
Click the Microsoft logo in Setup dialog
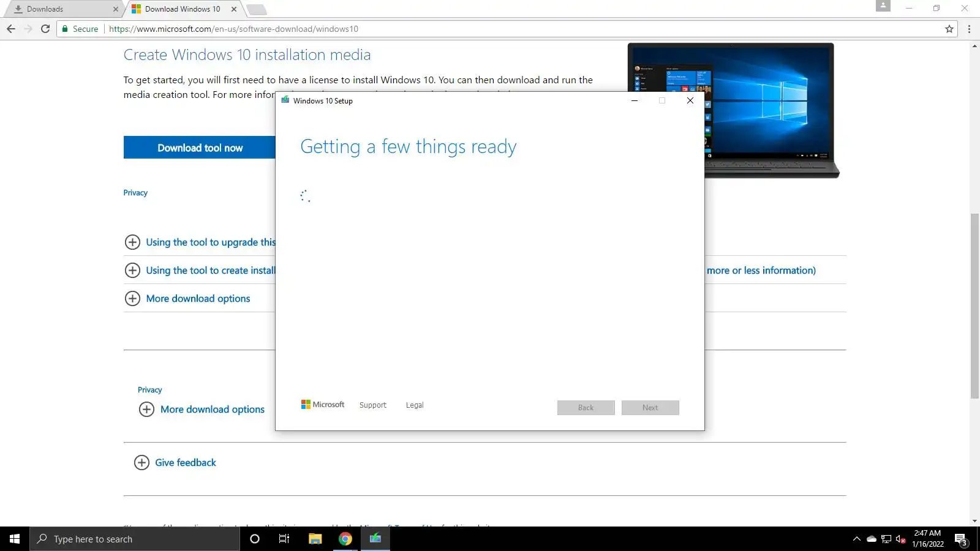323,405
